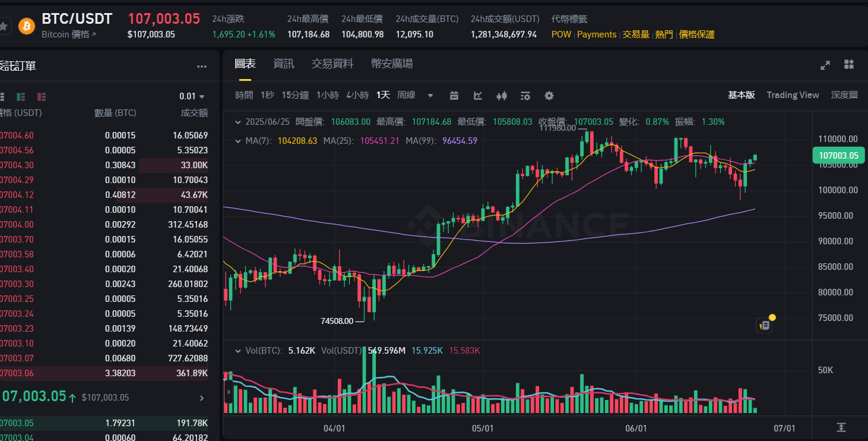
Task: Toggle the favorite star for BTC/USDT
Action: click(3, 26)
